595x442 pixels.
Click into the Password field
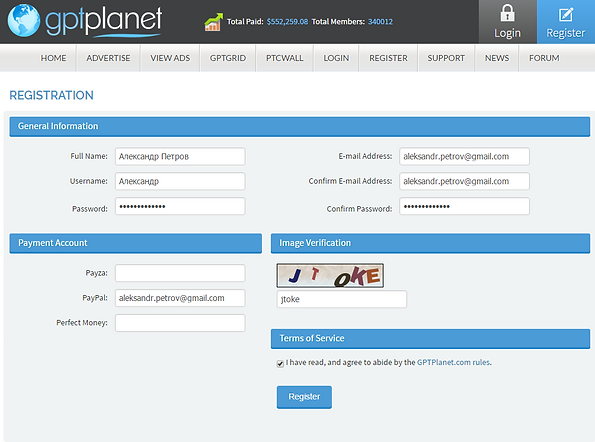(x=180, y=206)
